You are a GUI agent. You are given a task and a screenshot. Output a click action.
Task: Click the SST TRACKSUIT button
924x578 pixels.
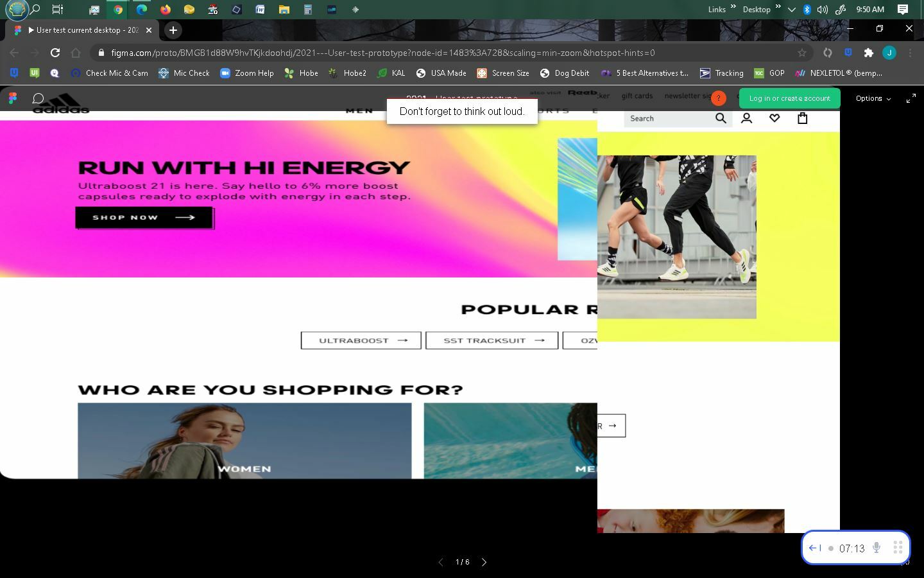pyautogui.click(x=492, y=340)
